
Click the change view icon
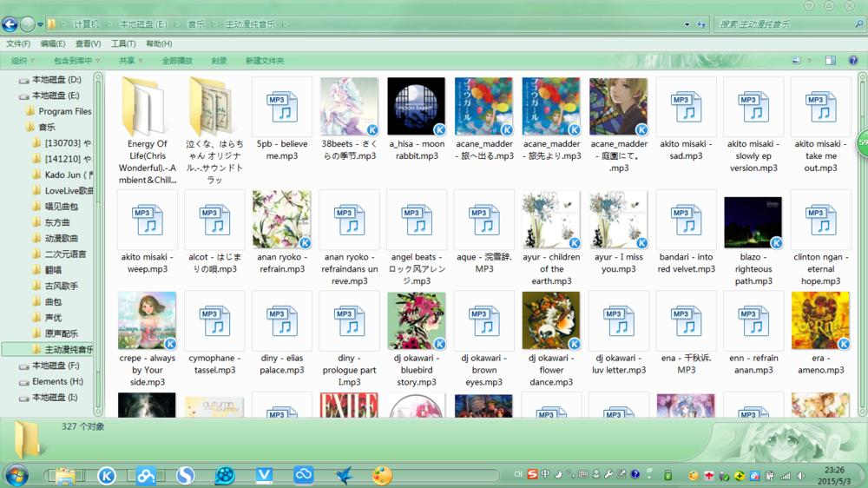796,61
